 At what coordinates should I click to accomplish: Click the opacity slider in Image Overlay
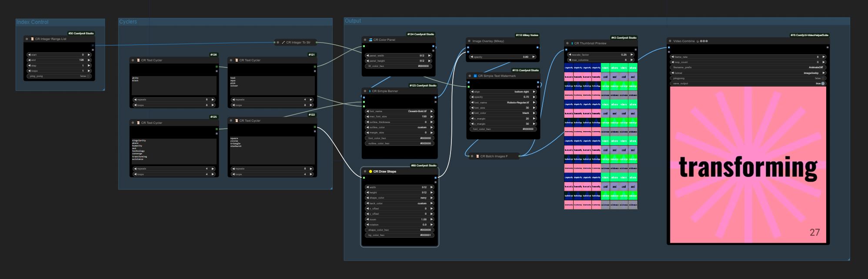tap(503, 57)
